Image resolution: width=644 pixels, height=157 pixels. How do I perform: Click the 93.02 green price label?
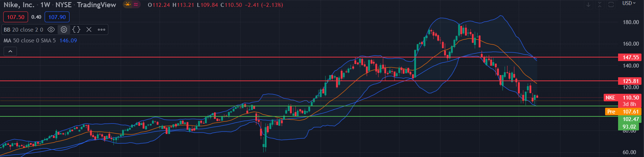[x=629, y=126]
